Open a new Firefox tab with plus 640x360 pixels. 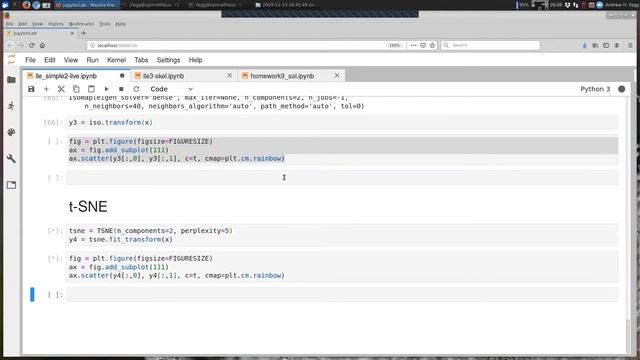[84, 33]
